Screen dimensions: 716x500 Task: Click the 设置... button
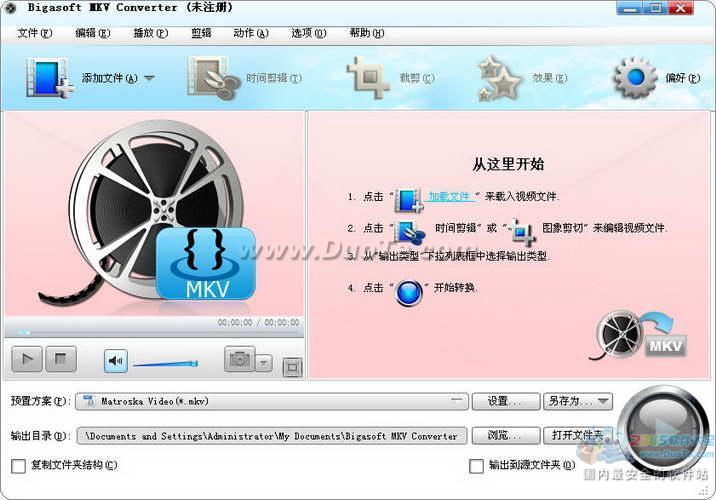click(x=505, y=401)
